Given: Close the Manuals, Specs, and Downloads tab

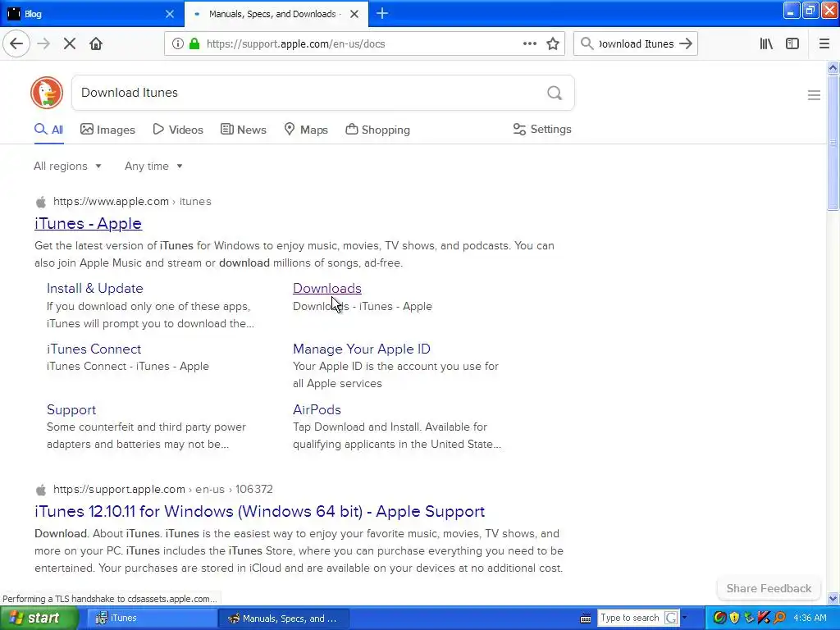Looking at the screenshot, I should tap(354, 14).
